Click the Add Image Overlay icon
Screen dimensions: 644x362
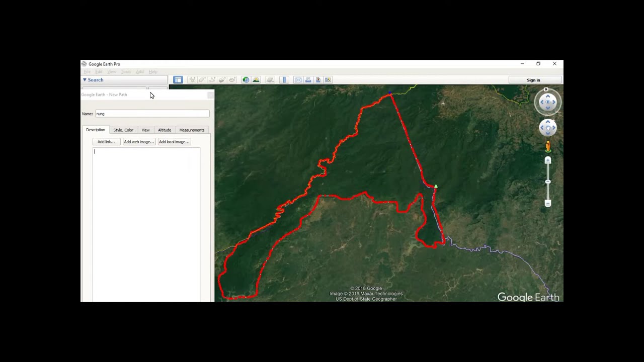point(222,79)
